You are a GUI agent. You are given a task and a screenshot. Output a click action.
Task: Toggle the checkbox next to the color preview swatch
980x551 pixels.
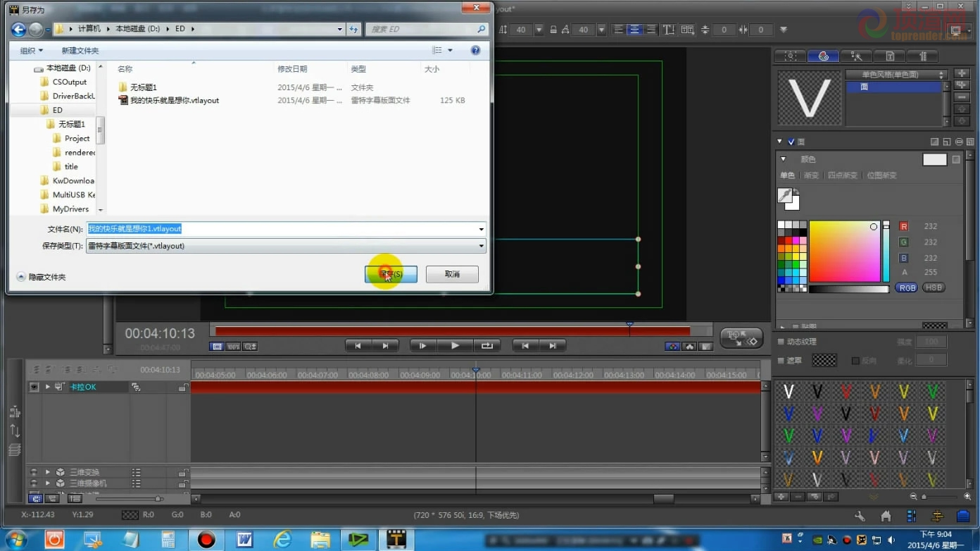pos(956,160)
